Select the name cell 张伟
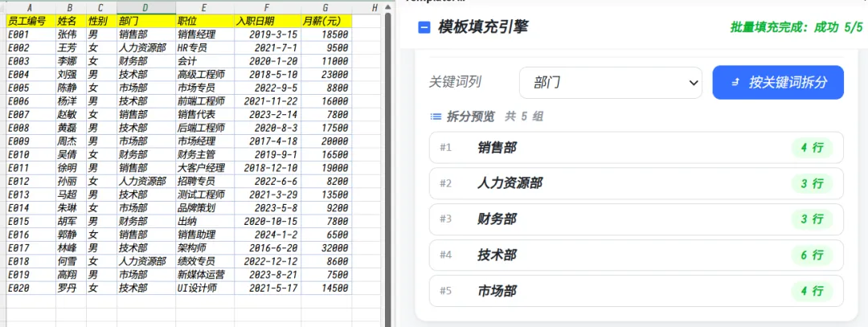 (x=71, y=35)
